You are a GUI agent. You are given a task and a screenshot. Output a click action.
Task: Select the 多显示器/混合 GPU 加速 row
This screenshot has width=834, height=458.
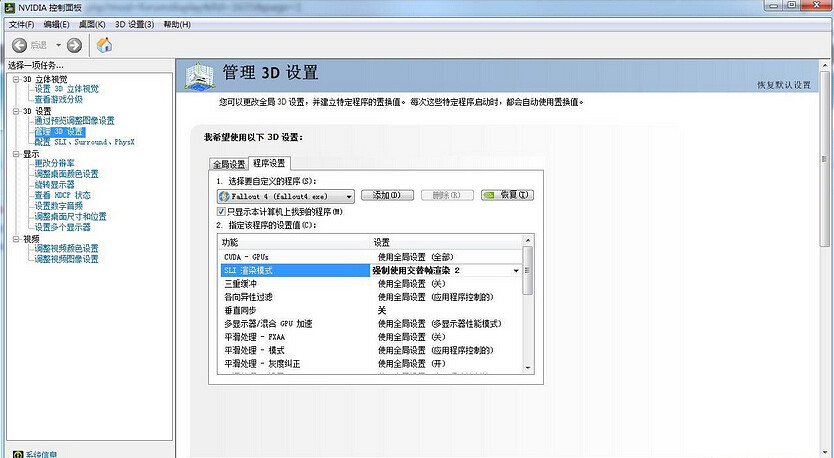[x=371, y=324]
